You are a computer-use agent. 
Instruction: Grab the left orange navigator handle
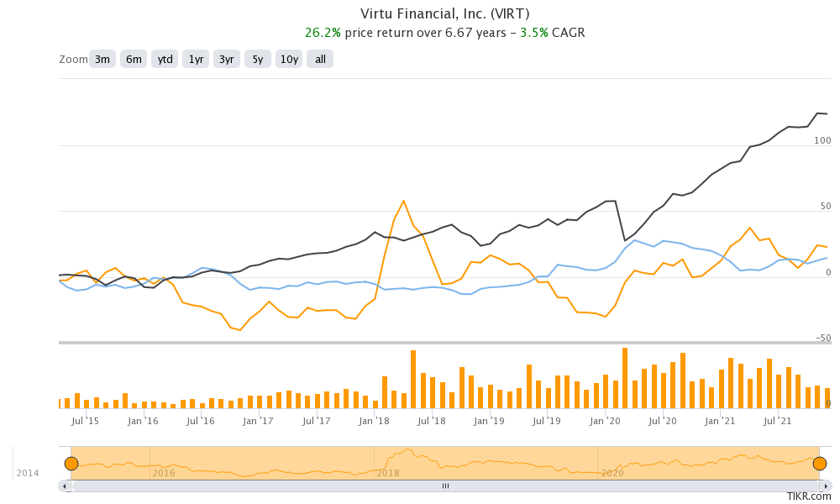(x=71, y=464)
